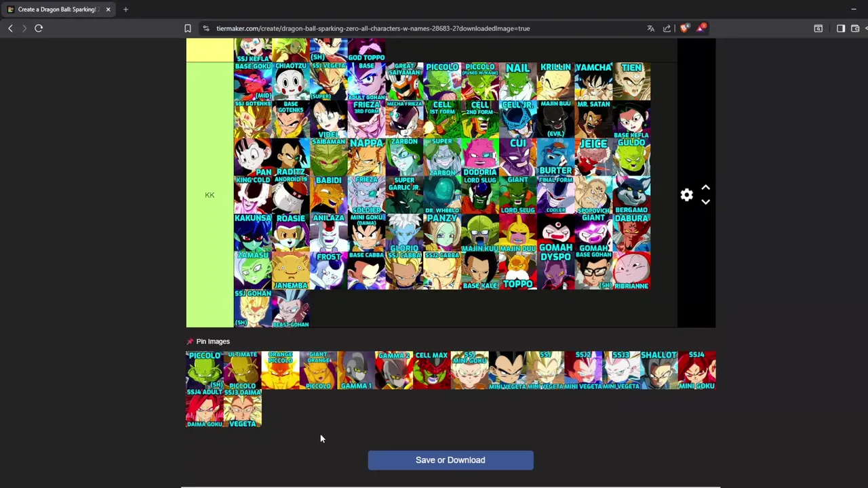868x488 pixels.
Task: Click the share page icon
Action: click(x=667, y=28)
